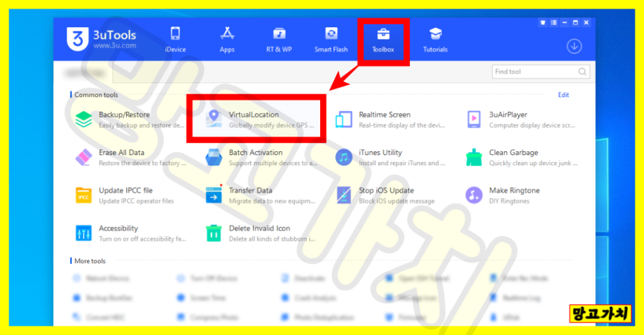Open the Tutorials tab

coord(435,40)
